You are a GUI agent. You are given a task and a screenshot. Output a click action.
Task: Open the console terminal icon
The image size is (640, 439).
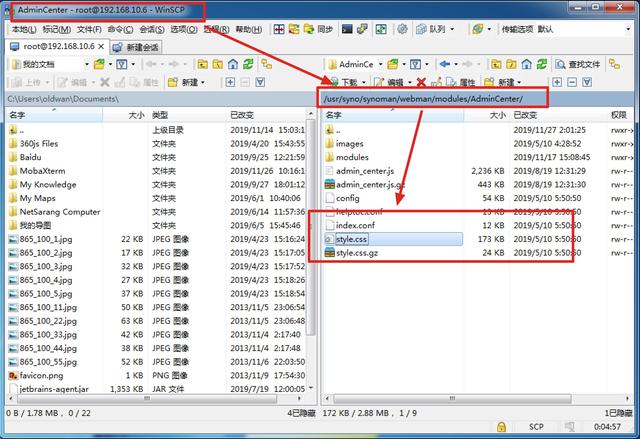[347, 29]
